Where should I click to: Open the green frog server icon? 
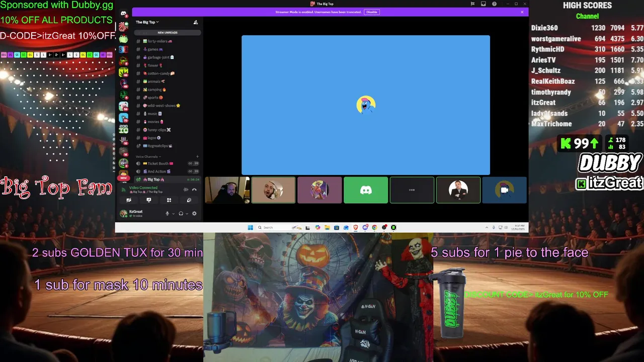point(123,38)
